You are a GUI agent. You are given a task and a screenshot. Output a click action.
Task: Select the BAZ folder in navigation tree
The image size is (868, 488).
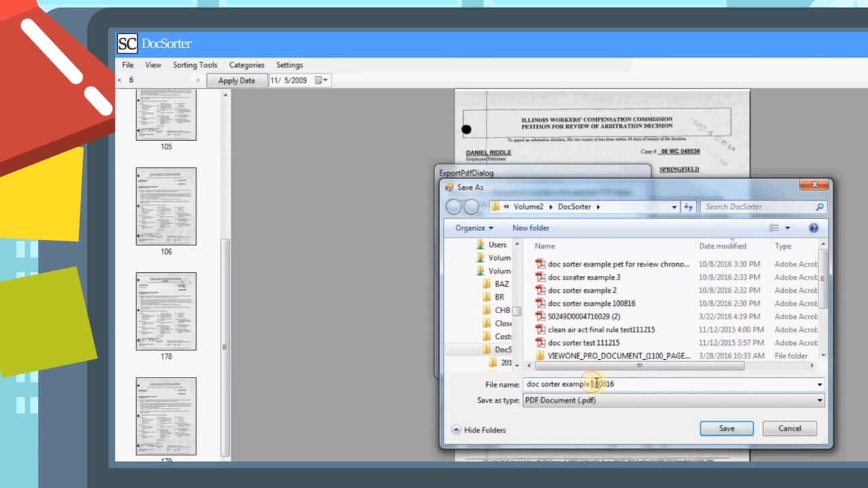[x=501, y=284]
